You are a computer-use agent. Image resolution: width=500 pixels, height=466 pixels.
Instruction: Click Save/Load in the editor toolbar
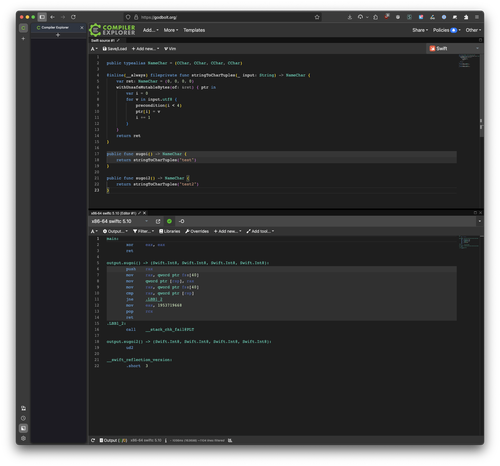pos(115,49)
